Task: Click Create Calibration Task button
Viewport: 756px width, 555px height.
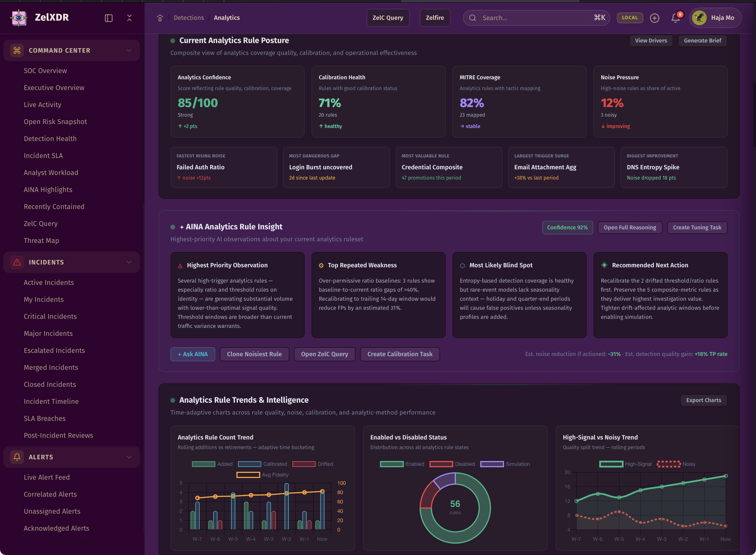Action: tap(400, 354)
